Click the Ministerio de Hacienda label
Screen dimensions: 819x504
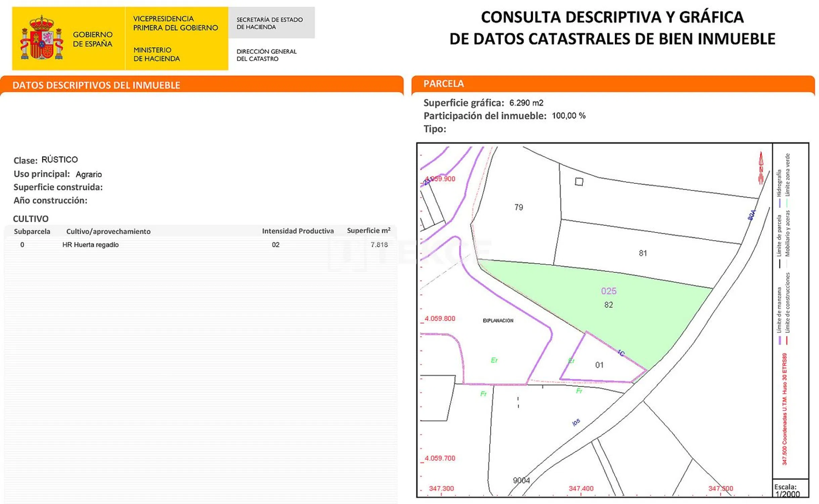pyautogui.click(x=156, y=54)
